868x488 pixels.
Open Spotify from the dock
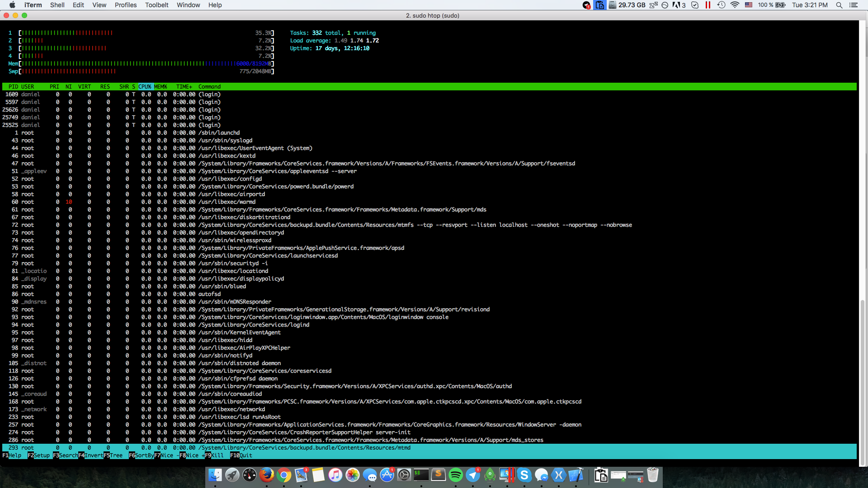[x=456, y=475]
